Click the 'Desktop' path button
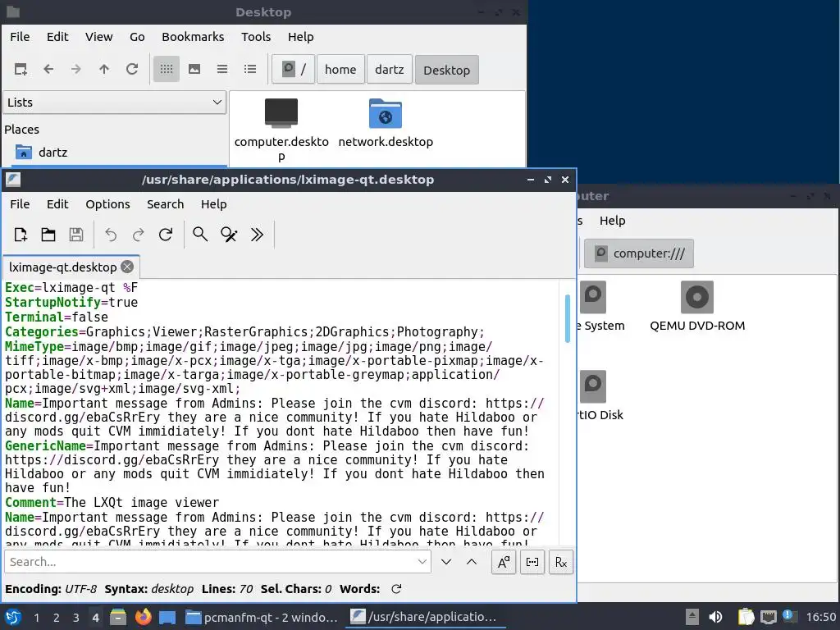 click(447, 70)
